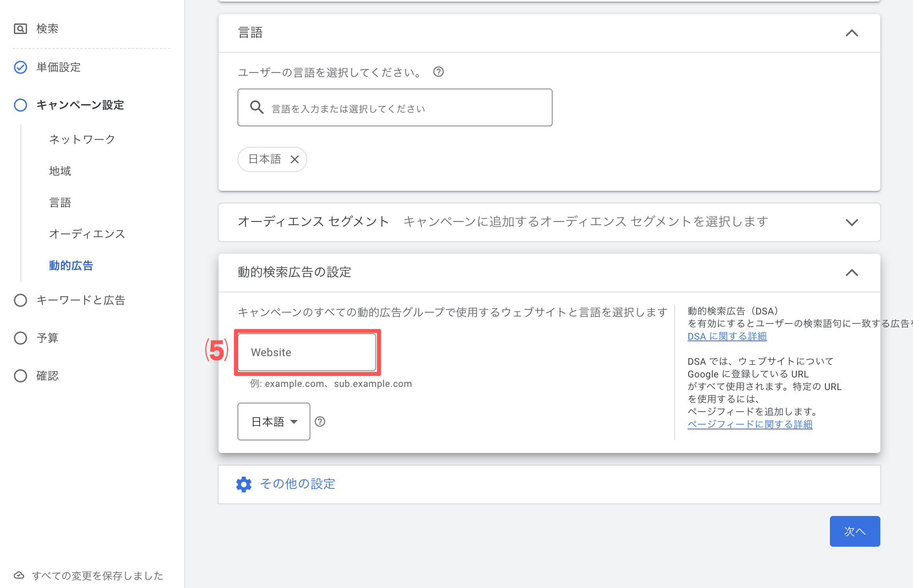
Task: Open the 日本語 language dropdown
Action: [273, 422]
